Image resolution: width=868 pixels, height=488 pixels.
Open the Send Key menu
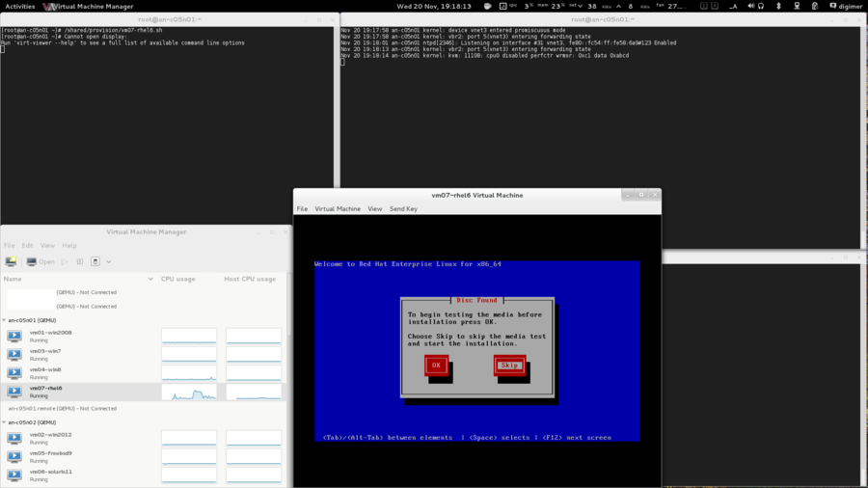[x=403, y=208]
